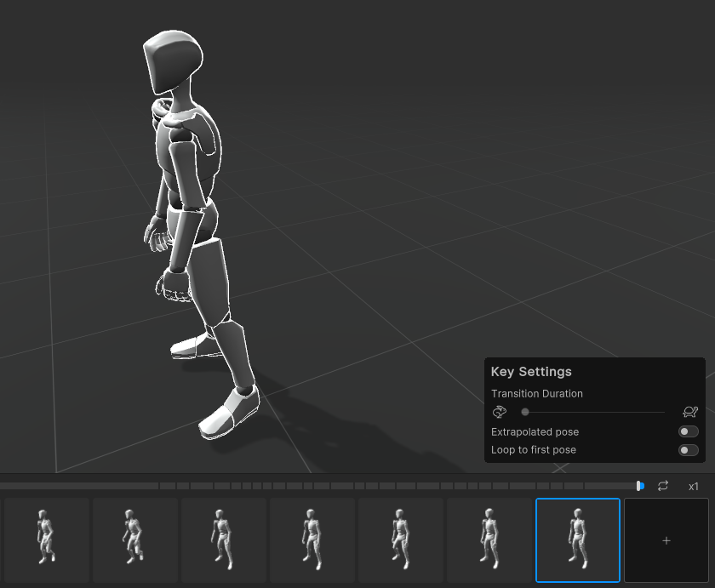The width and height of the screenshot is (715, 588).
Task: Select the second pose thumbnail
Action: (x=135, y=540)
